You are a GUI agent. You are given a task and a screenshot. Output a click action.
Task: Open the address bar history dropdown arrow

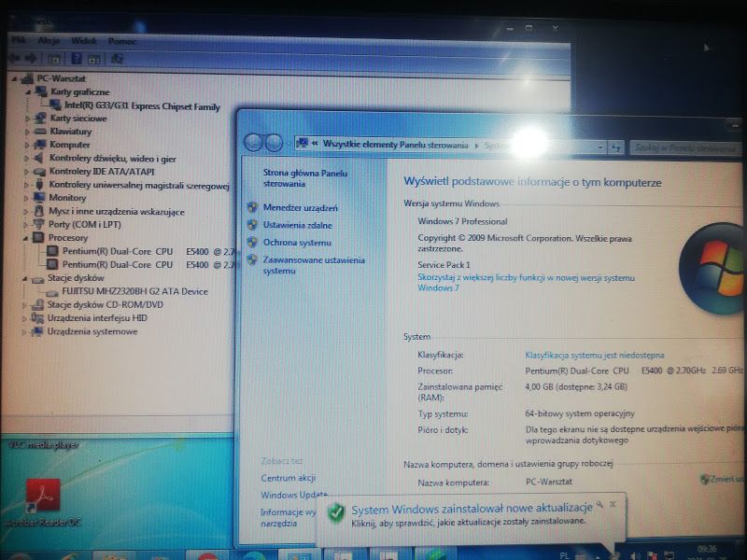[599, 147]
